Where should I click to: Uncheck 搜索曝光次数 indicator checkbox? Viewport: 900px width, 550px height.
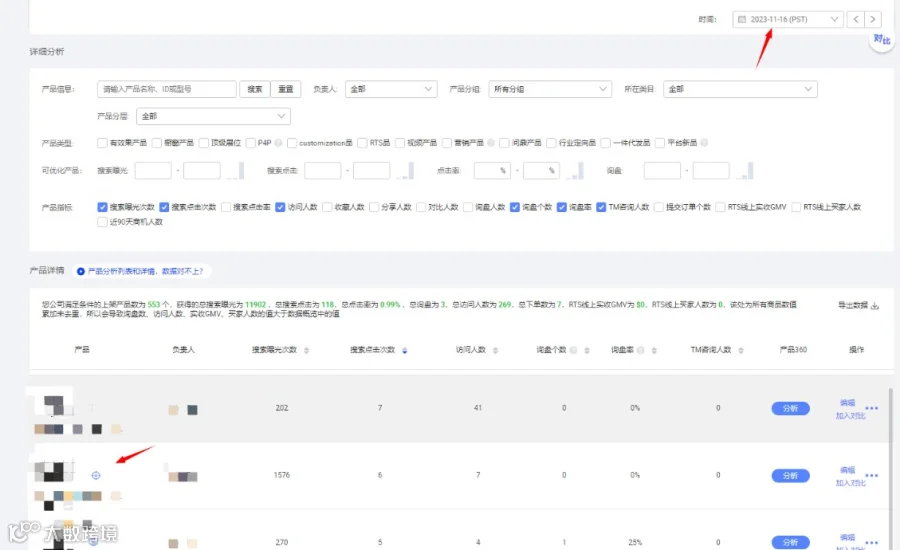pyautogui.click(x=102, y=207)
